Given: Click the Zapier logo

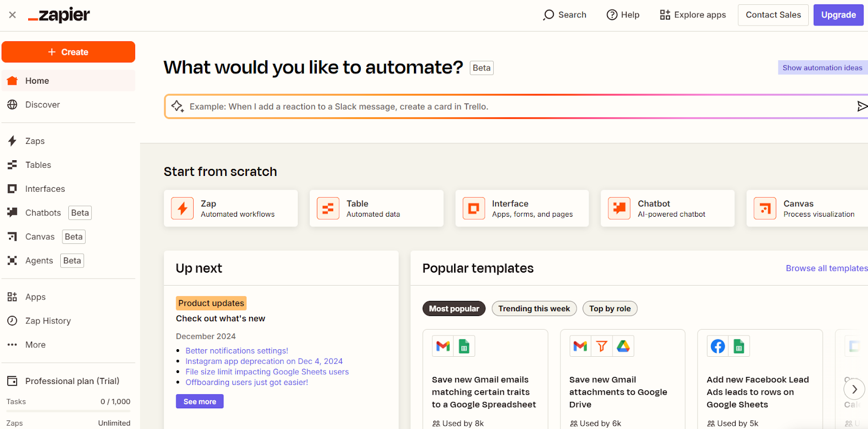Looking at the screenshot, I should (59, 15).
